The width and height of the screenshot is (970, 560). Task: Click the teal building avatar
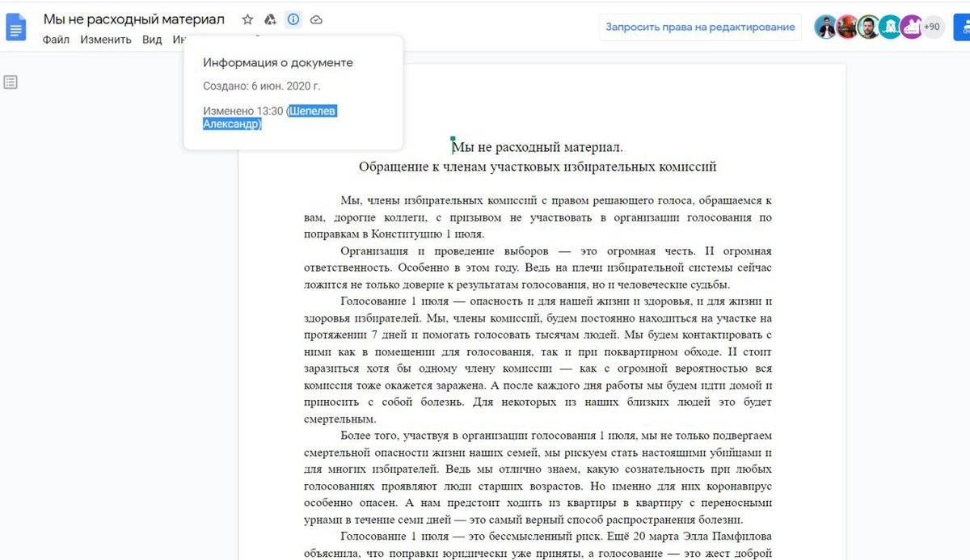click(890, 27)
